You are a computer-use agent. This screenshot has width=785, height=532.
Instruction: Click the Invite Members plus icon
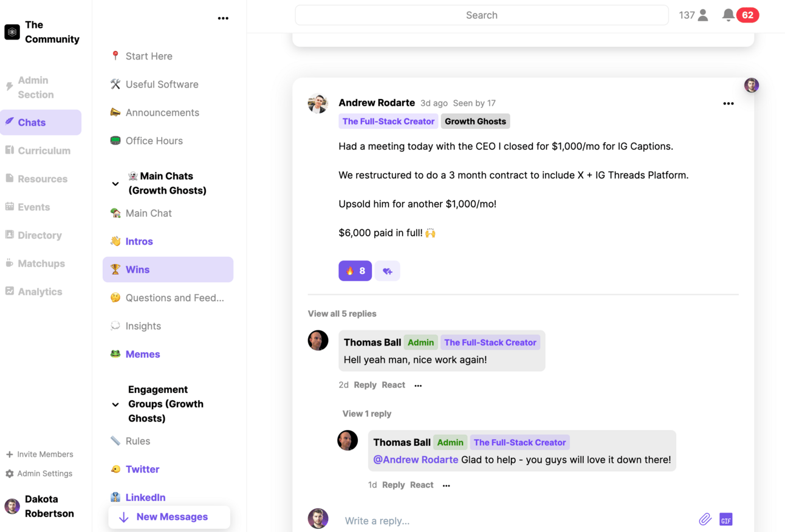coord(9,454)
